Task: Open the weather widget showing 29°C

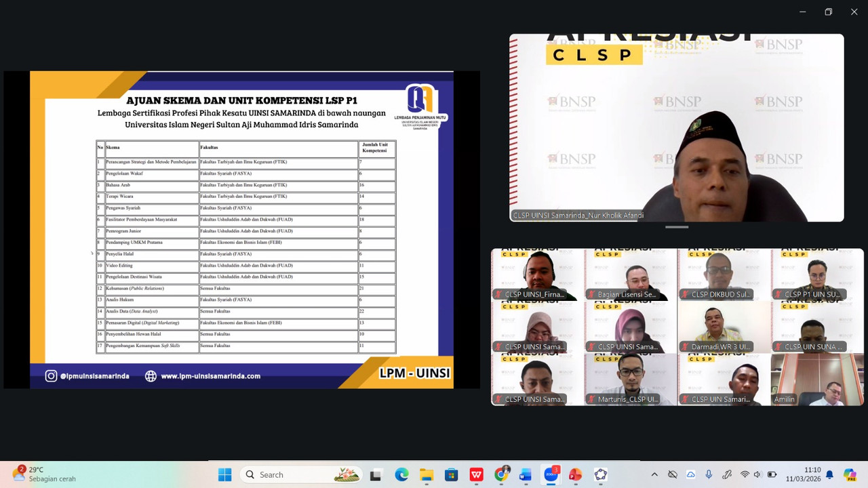Action: [43, 474]
